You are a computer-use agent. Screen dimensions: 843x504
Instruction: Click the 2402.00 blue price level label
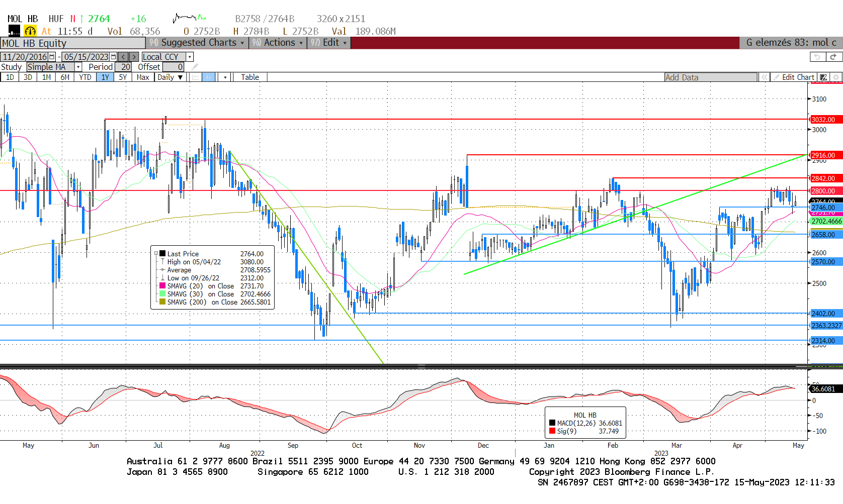pos(826,314)
